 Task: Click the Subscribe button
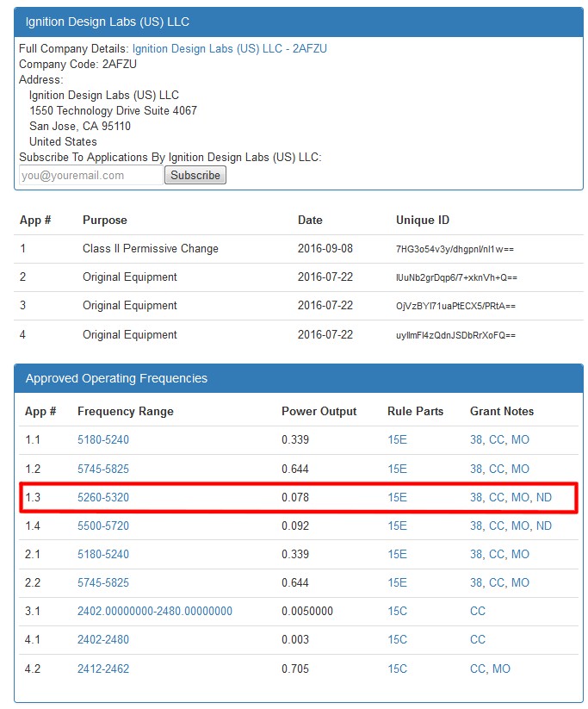195,175
